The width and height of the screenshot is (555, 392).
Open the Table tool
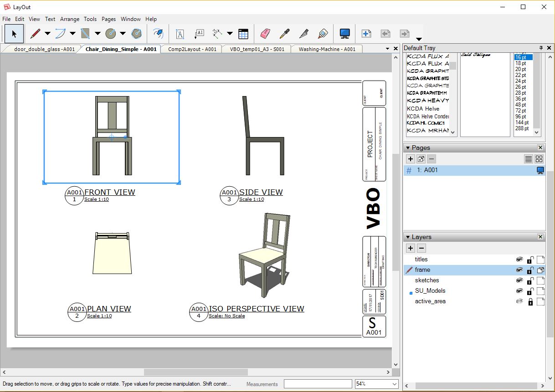tap(243, 33)
